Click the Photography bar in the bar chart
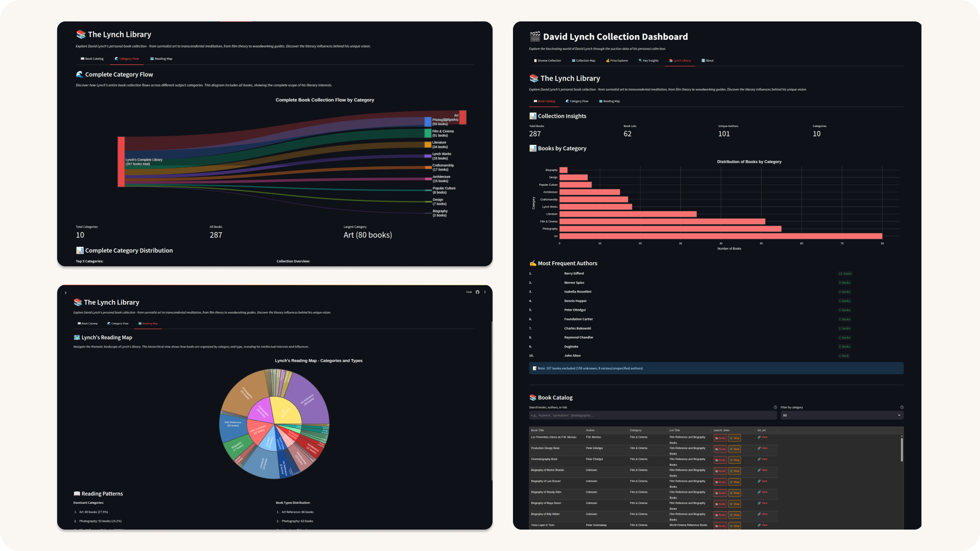The width and height of the screenshot is (980, 551). pyautogui.click(x=670, y=229)
